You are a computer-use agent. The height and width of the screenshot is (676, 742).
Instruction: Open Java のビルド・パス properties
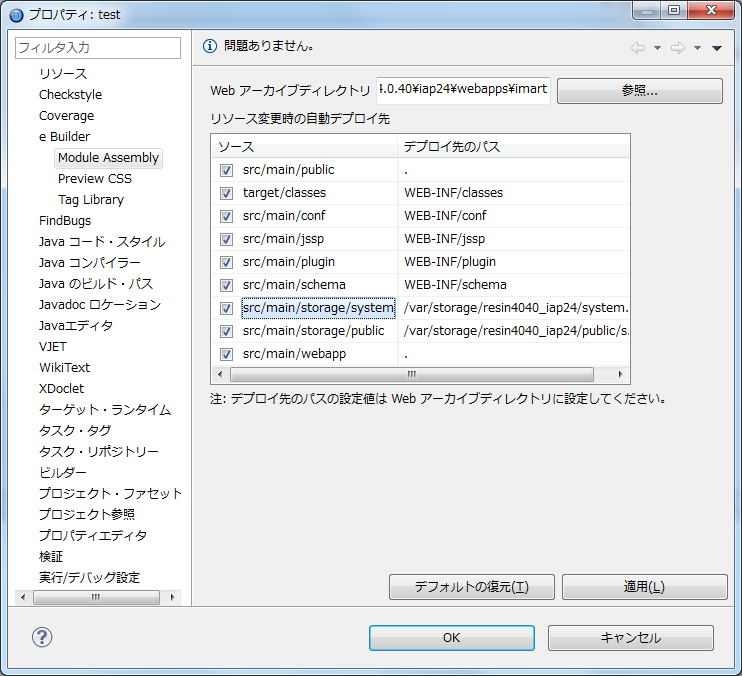[x=96, y=283]
